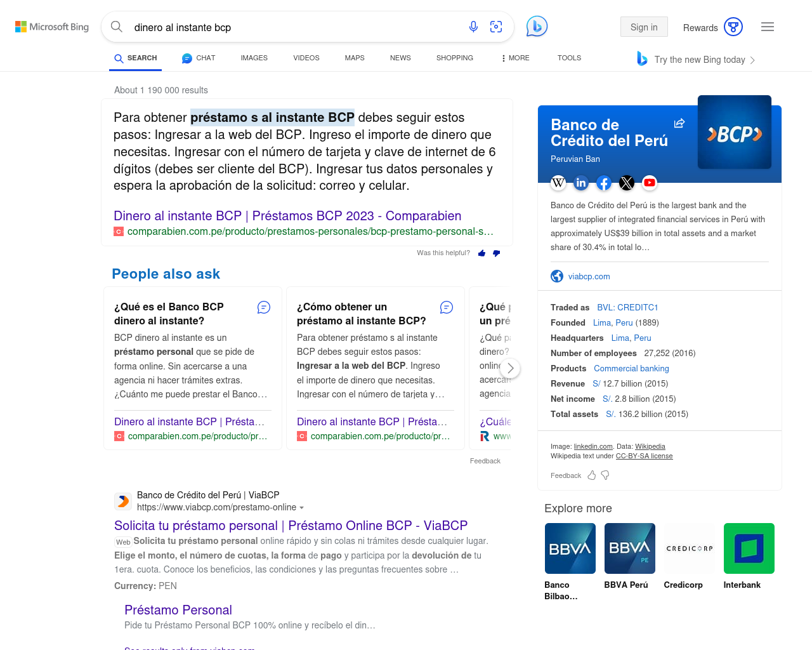
Task: Click the magnifier icon in the search box
Action: (x=117, y=27)
